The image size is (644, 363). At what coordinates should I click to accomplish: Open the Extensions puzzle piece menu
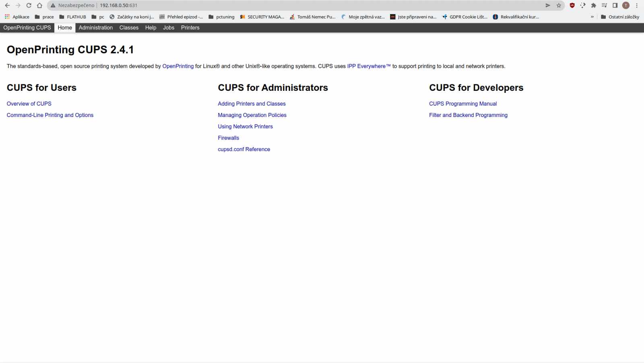click(593, 5)
